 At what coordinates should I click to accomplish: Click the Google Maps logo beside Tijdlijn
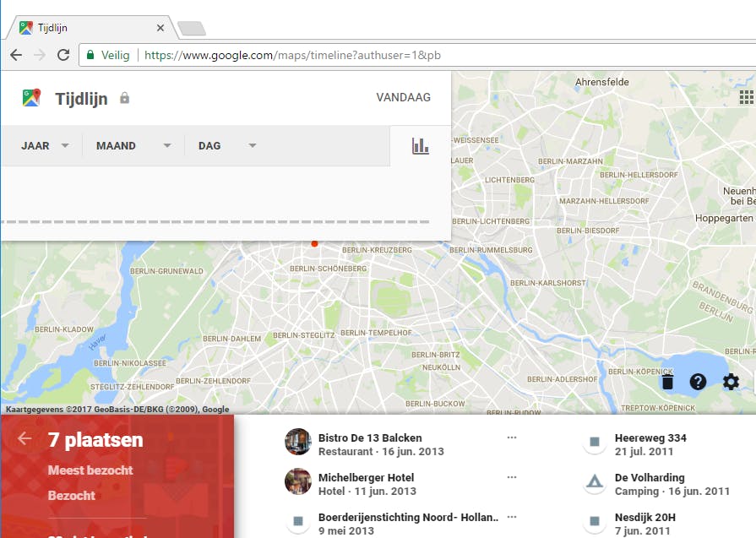tap(31, 97)
